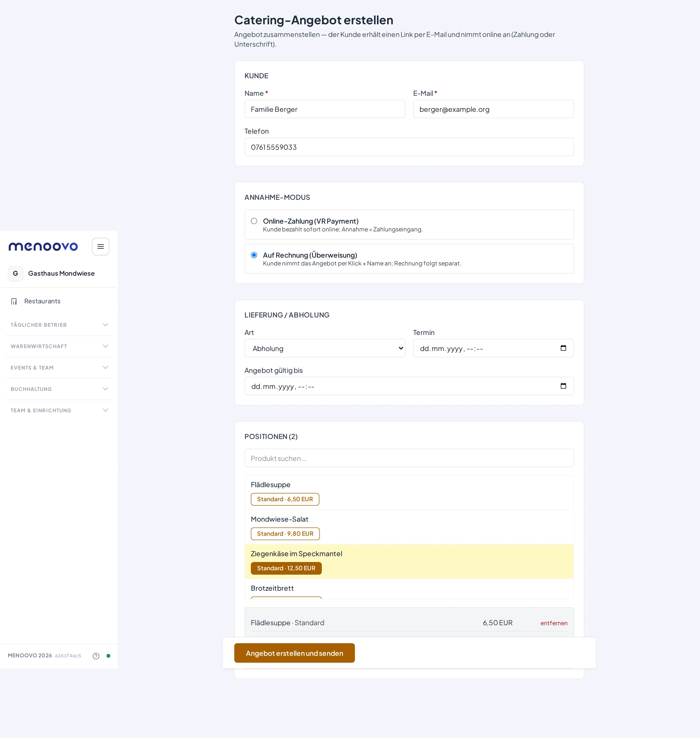
Task: Remove Flädlesuppe position via entfernen
Action: (554, 623)
